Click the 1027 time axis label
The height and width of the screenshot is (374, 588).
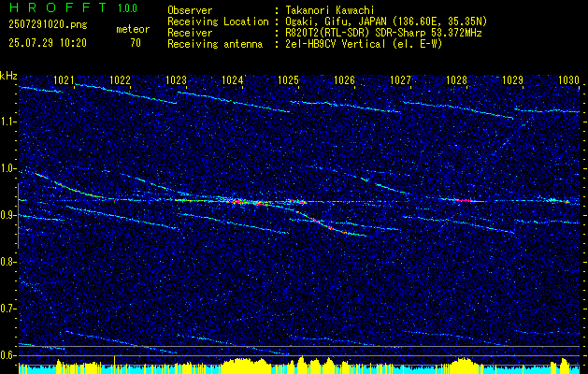[x=400, y=79]
